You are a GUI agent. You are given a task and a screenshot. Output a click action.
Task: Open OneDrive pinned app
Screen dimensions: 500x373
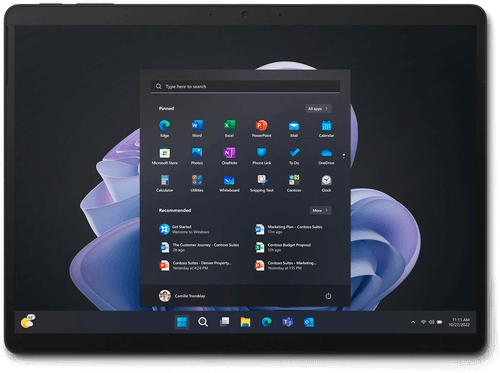click(x=326, y=156)
